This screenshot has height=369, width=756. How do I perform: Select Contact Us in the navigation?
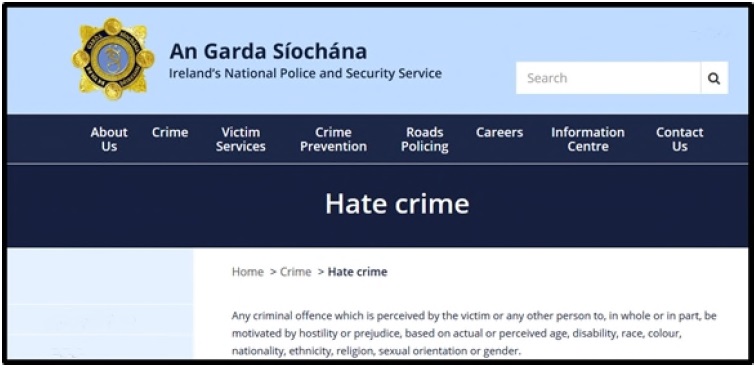tap(679, 139)
